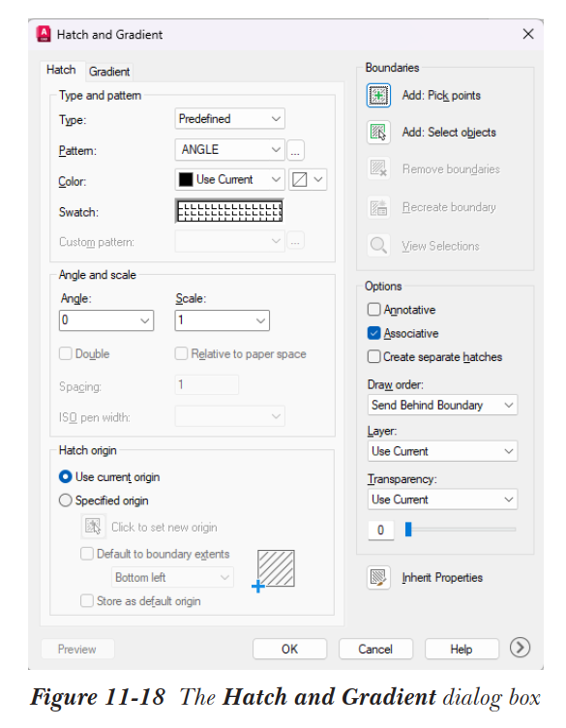566x728 pixels.
Task: Click the View Selections label
Action: click(441, 246)
